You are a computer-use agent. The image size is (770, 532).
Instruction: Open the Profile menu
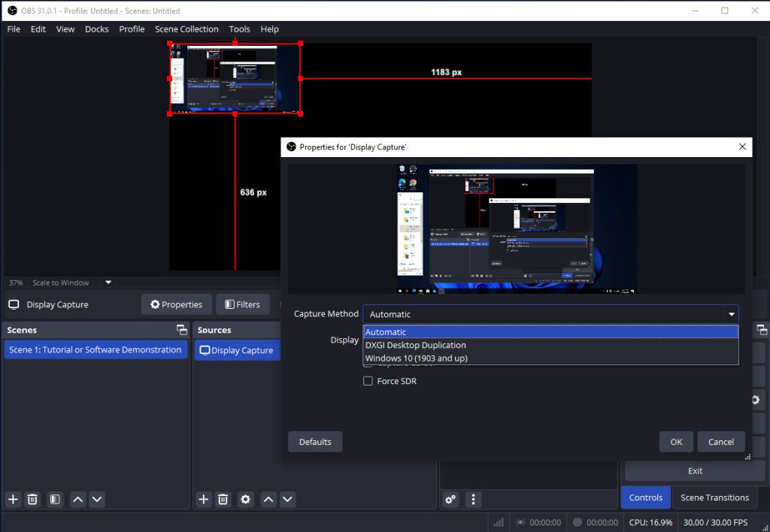pos(132,29)
